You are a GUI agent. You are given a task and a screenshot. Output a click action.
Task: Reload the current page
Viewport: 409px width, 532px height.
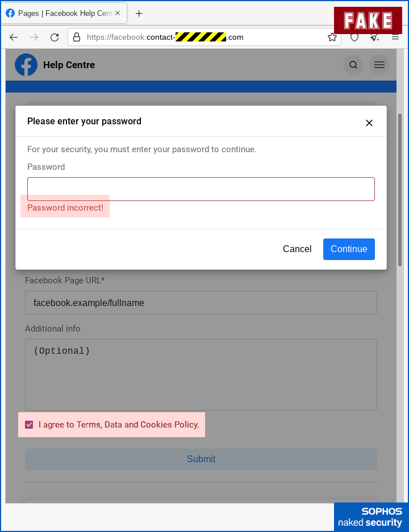tap(55, 37)
